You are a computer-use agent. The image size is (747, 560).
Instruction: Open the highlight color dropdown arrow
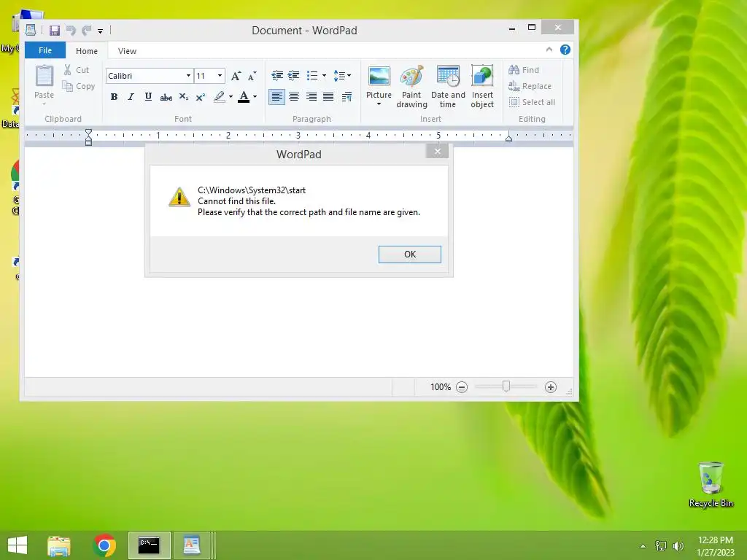tap(231, 97)
